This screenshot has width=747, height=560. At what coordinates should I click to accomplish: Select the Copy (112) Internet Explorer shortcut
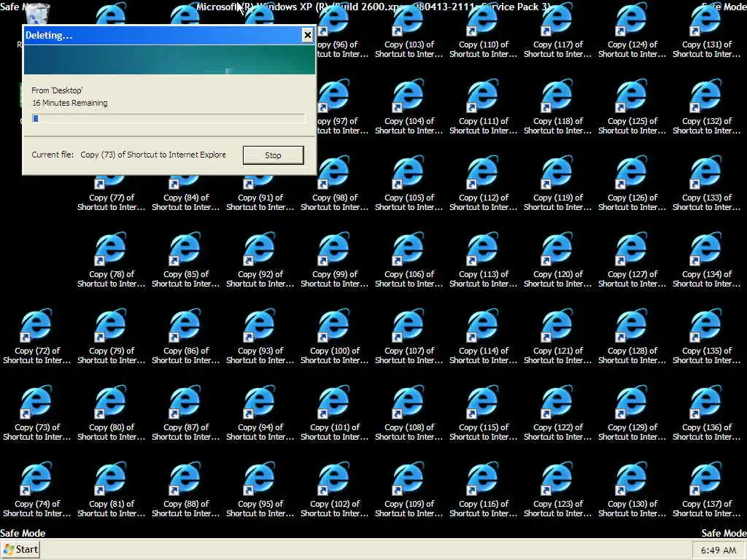tap(483, 184)
